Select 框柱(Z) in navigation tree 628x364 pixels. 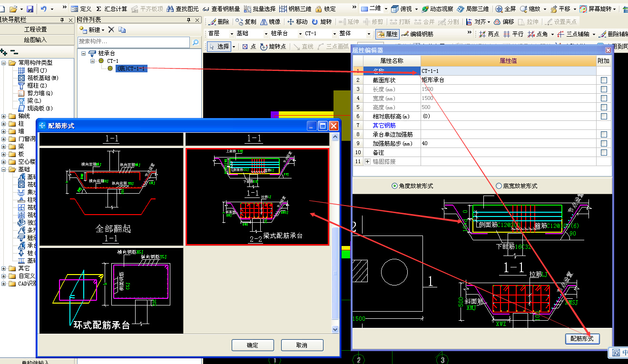pos(37,86)
